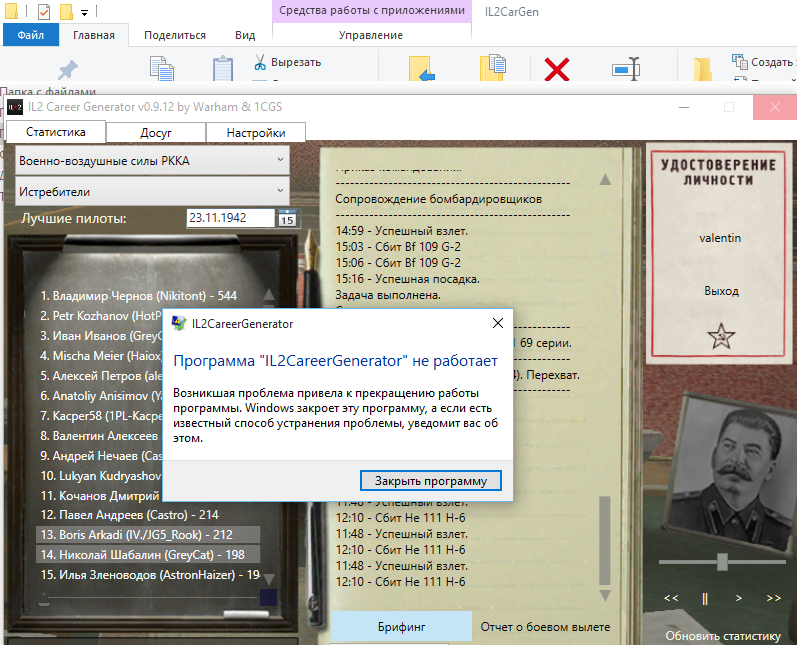Click the music volume slider handle

pos(722,562)
